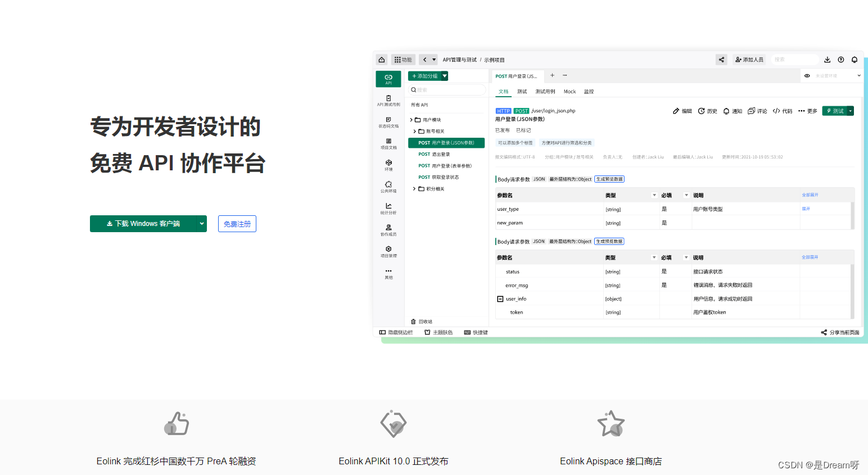Open the 测试用例 tab
The image size is (868, 475).
[x=545, y=91]
